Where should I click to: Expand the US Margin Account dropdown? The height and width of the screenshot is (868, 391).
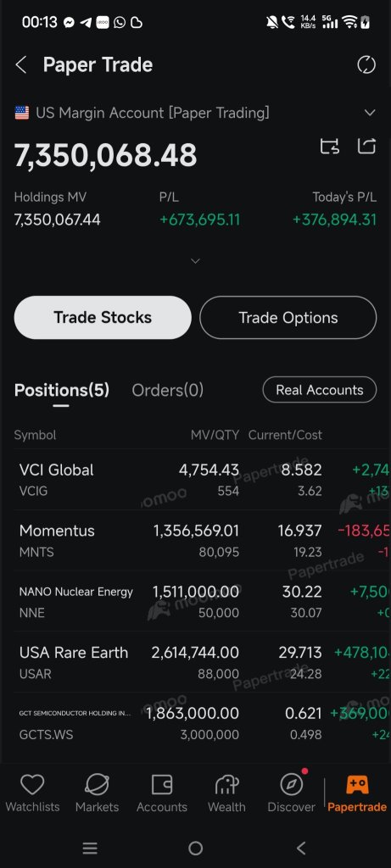(x=370, y=113)
